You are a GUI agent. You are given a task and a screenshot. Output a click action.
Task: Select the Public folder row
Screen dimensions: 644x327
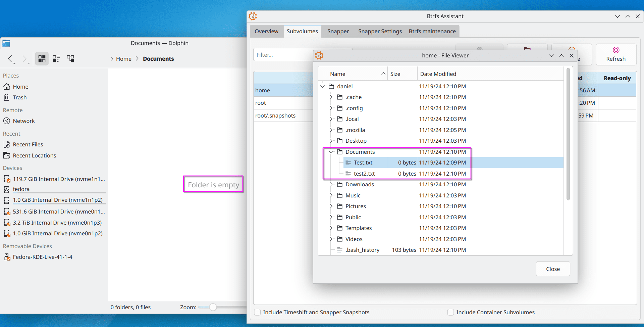point(440,217)
